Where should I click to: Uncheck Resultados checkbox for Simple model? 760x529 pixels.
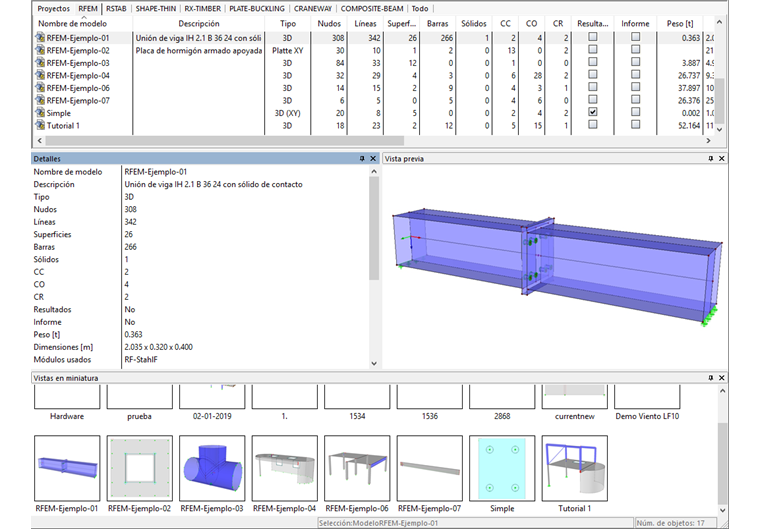click(x=592, y=112)
